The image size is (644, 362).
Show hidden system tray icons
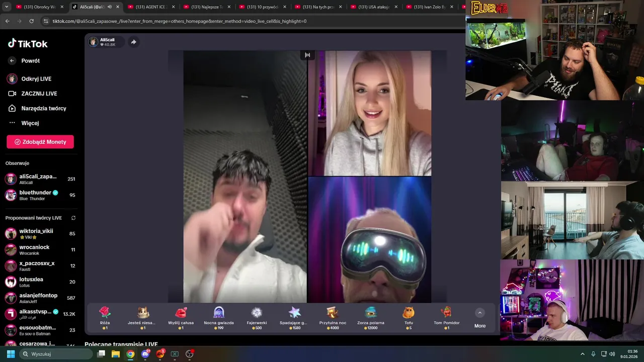(583, 354)
